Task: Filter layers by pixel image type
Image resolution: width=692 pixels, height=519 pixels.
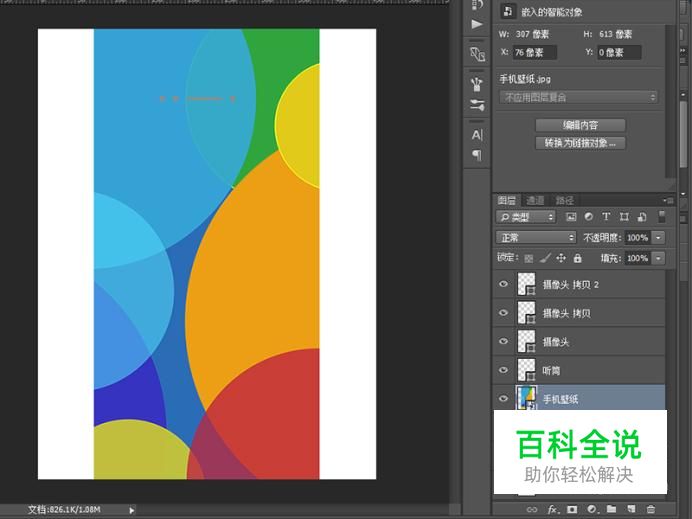Action: (571, 217)
